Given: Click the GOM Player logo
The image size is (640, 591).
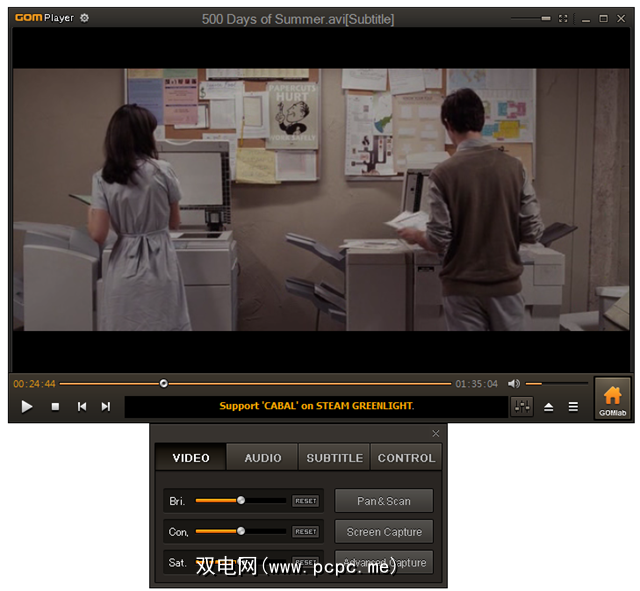Looking at the screenshot, I should pos(44,18).
